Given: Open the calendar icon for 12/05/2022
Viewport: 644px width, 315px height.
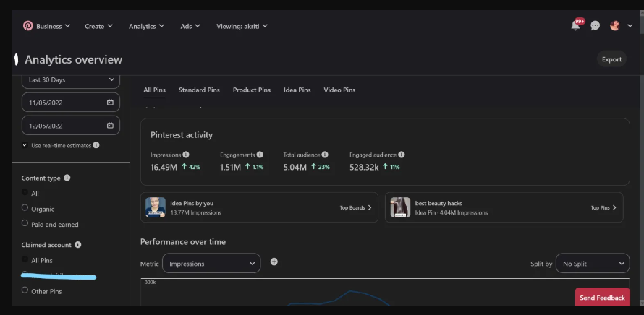Looking at the screenshot, I should (x=110, y=126).
